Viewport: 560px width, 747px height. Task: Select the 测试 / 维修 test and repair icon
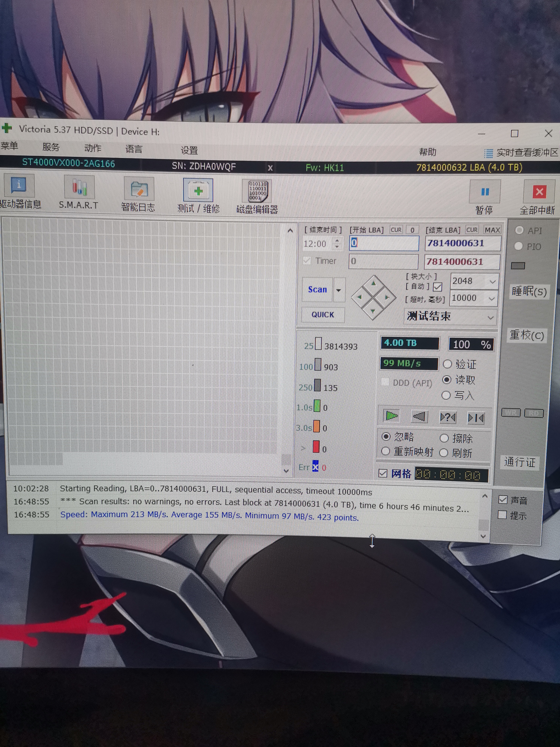[198, 190]
